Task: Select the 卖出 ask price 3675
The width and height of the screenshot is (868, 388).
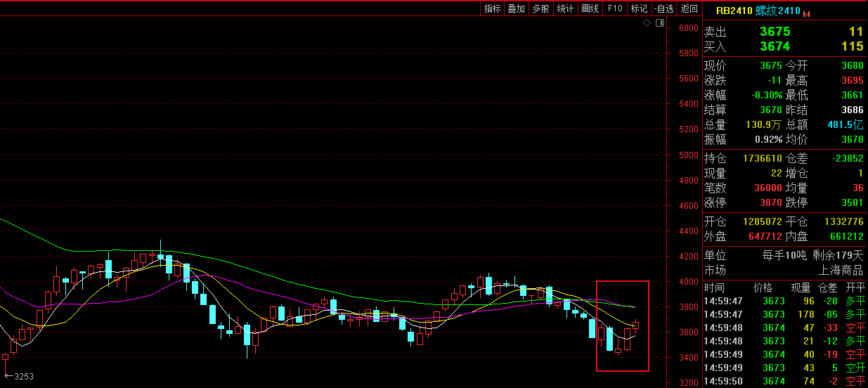Action: click(x=775, y=32)
